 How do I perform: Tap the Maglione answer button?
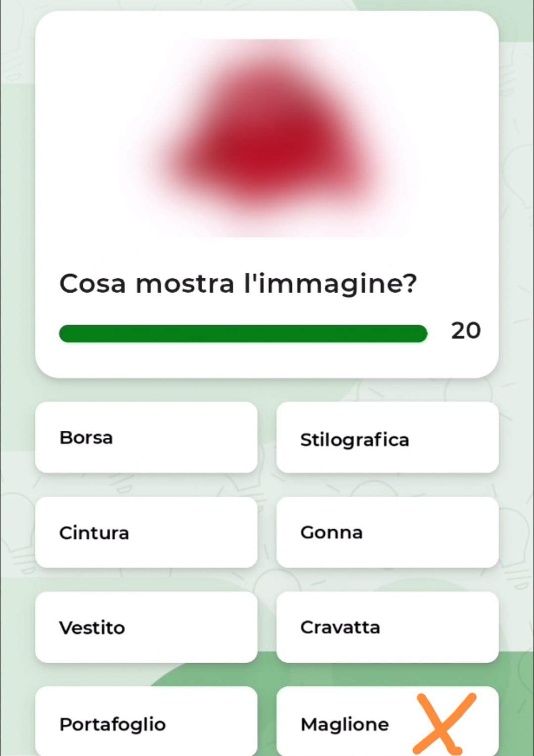pyautogui.click(x=345, y=724)
